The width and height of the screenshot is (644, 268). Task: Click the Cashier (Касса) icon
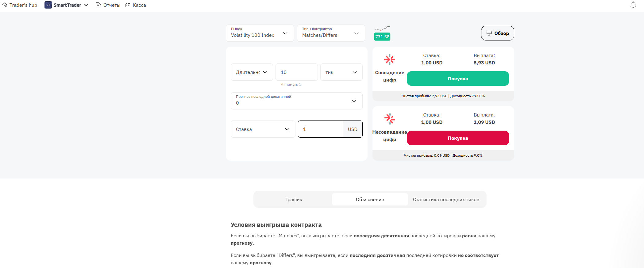tap(128, 5)
